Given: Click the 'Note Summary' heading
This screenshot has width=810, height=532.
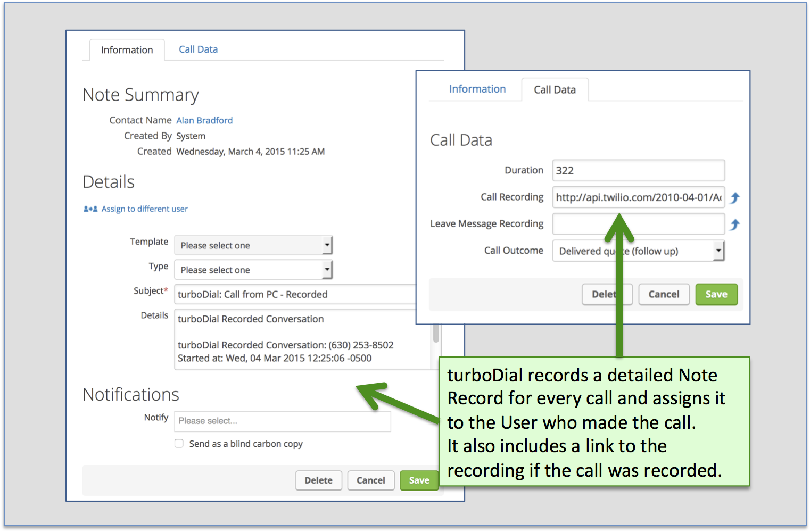Looking at the screenshot, I should (x=140, y=95).
